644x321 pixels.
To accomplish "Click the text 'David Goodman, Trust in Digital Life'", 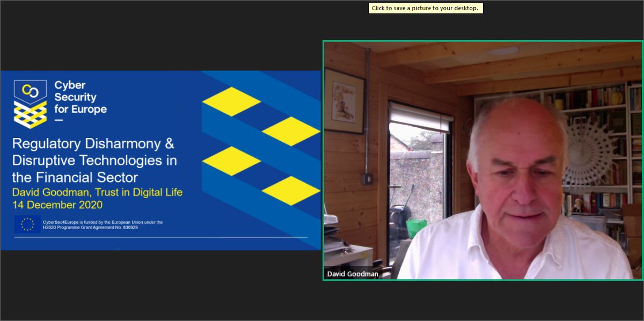I will pos(97,192).
